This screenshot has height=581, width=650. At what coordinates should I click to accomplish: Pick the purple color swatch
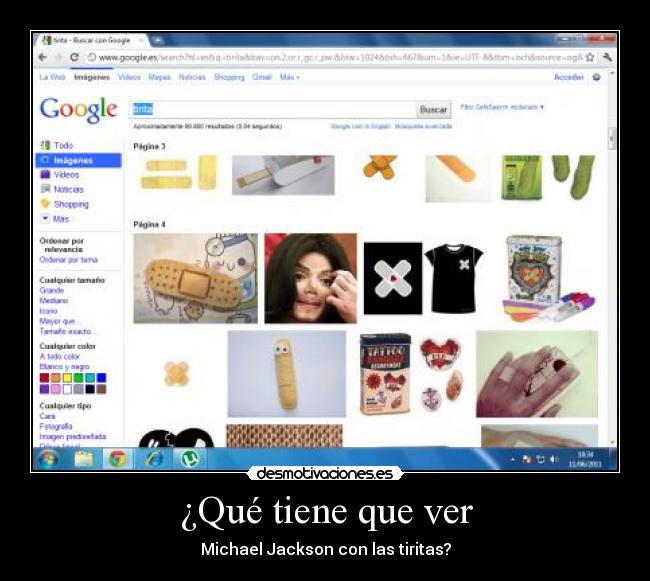44,389
